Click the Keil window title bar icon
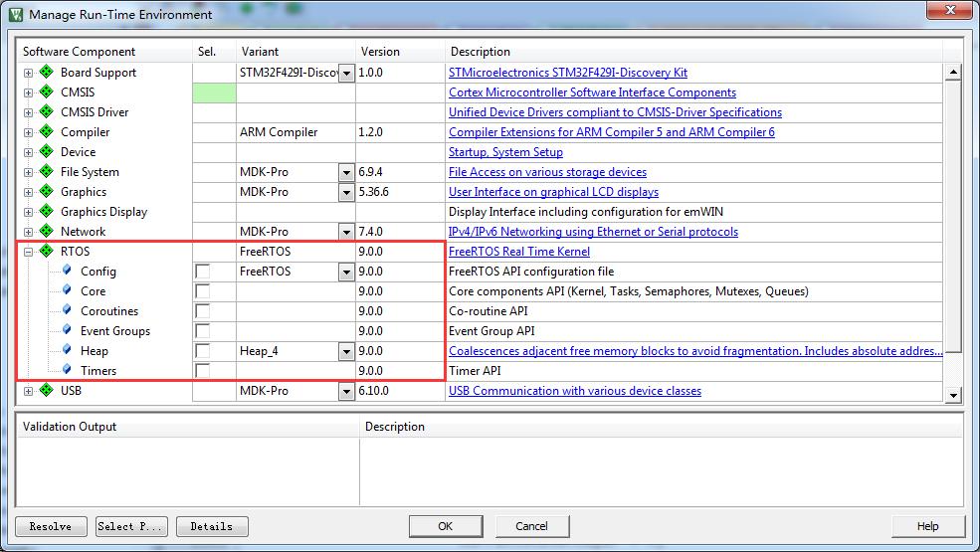Viewport: 980px width, 552px height. pyautogui.click(x=16, y=14)
